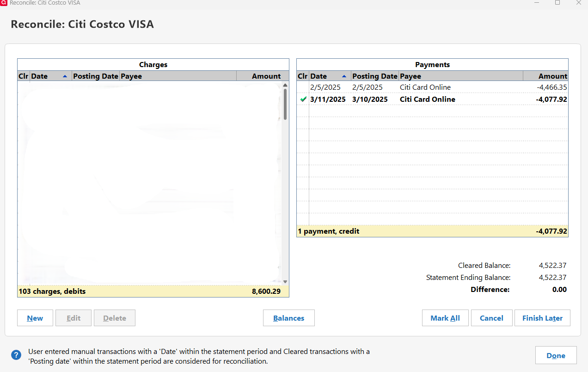Click the Charges scrollbar down arrow
The image size is (588, 372).
point(285,281)
